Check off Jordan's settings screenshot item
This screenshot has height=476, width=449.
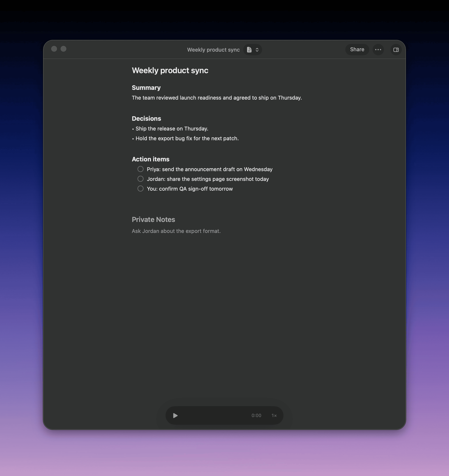(141, 179)
